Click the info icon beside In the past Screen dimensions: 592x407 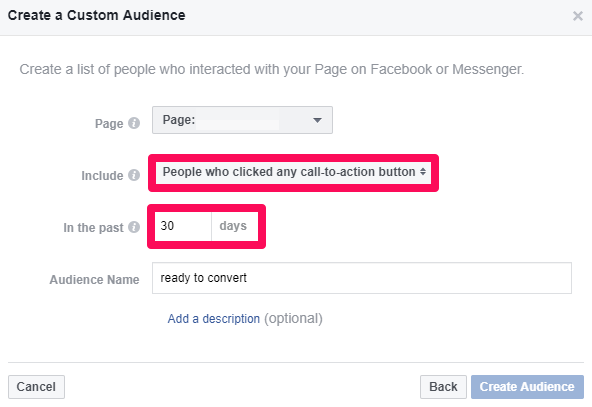(x=134, y=227)
